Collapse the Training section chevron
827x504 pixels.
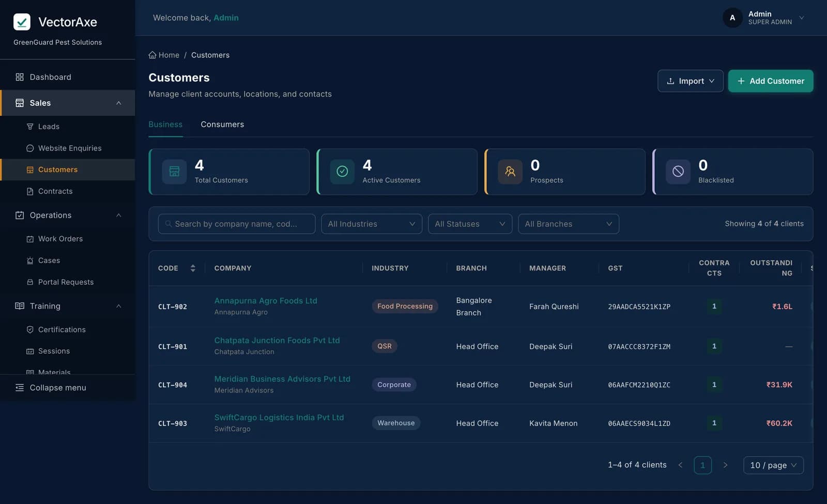[x=119, y=306]
